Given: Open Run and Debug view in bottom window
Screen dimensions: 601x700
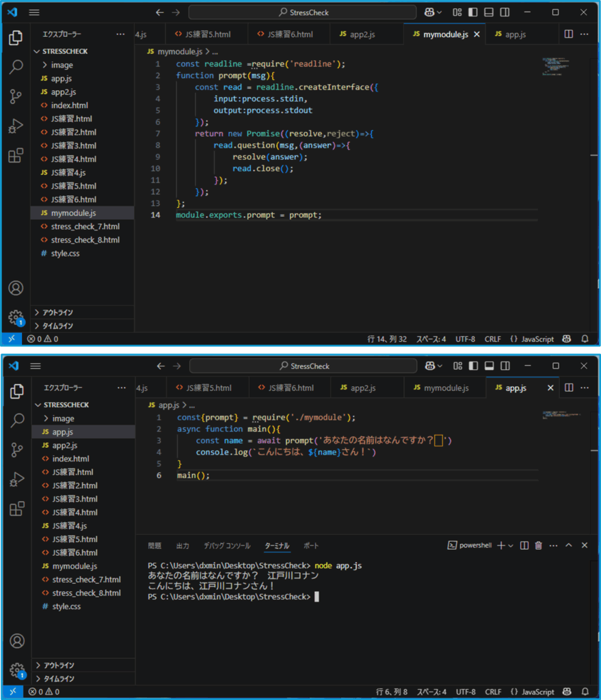Looking at the screenshot, I should pos(17,479).
